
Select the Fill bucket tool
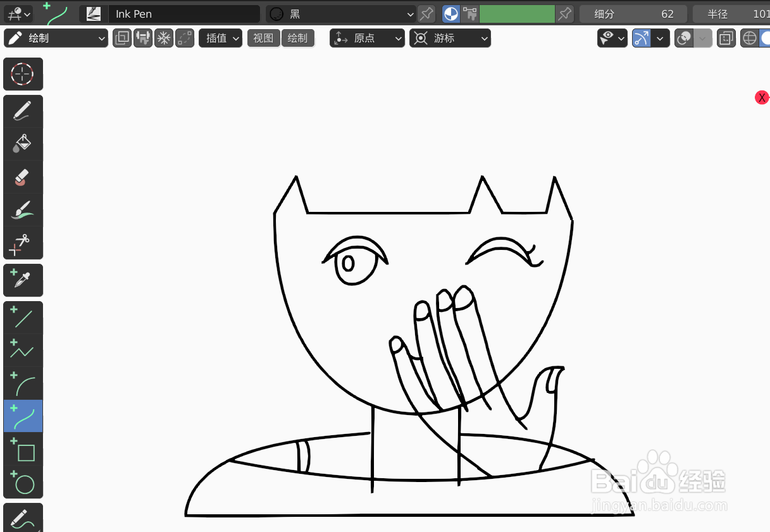[x=23, y=144]
